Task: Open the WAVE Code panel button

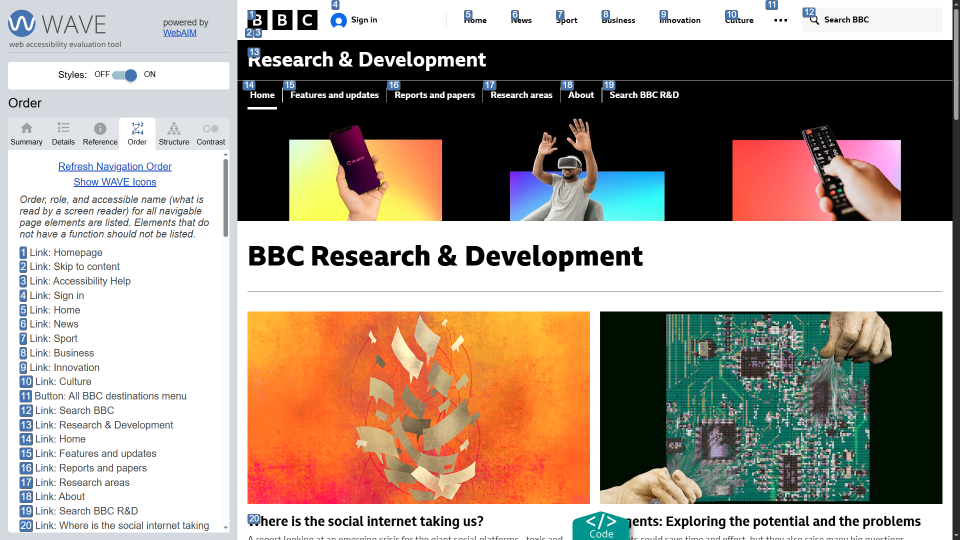Action: 601,526
